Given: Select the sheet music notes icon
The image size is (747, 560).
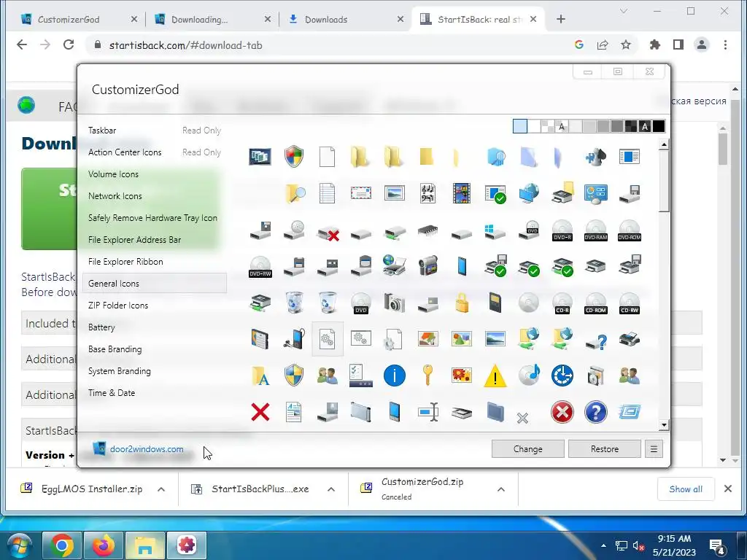Looking at the screenshot, I should [427, 193].
